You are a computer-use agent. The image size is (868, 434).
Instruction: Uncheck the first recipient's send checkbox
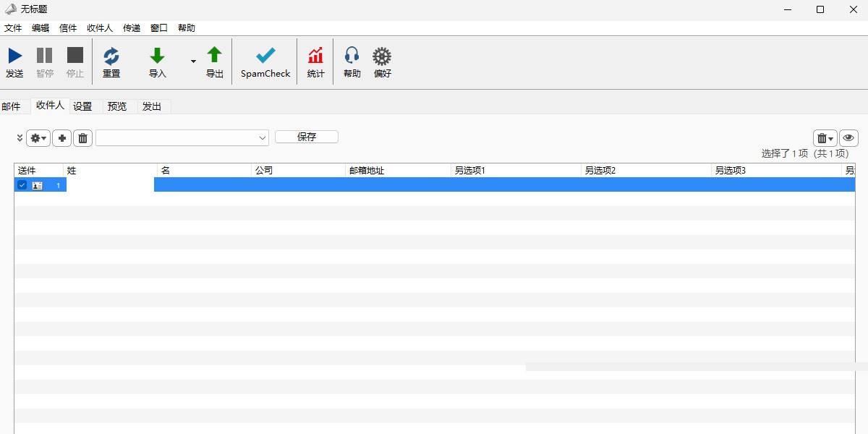click(22, 184)
